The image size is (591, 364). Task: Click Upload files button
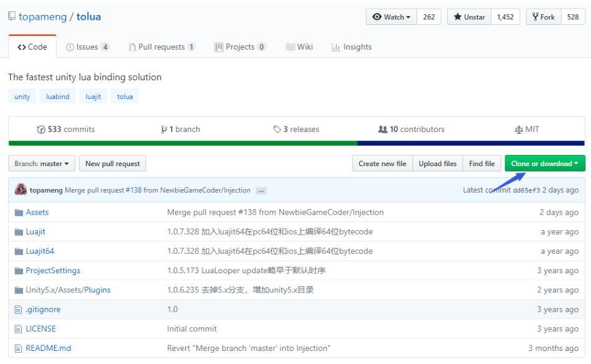438,164
